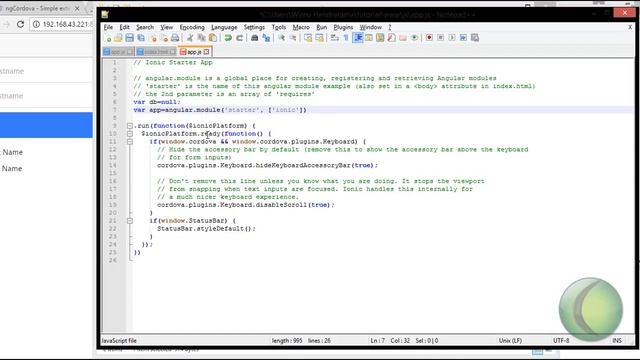Open Find with the binoculars icon
640x360 pixels.
click(254, 38)
